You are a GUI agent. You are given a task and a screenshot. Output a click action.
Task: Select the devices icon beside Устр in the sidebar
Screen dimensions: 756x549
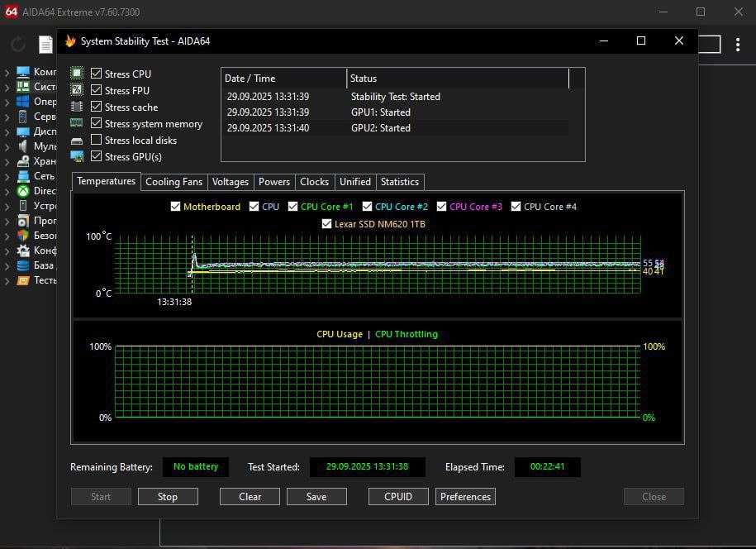pyautogui.click(x=22, y=206)
